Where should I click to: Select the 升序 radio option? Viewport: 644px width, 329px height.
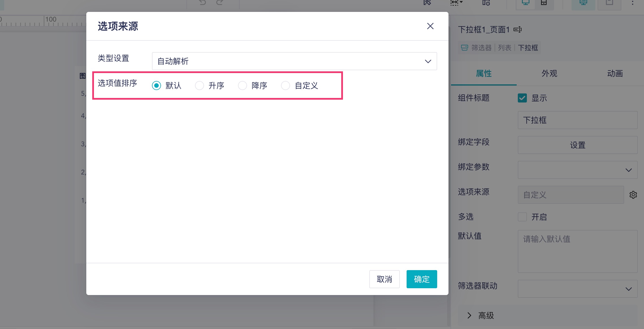pos(199,86)
